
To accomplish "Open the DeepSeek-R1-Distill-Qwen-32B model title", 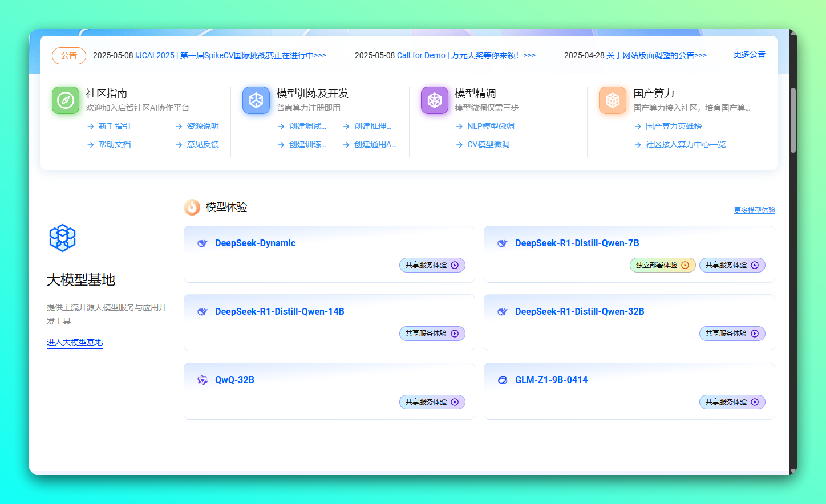I will point(580,312).
